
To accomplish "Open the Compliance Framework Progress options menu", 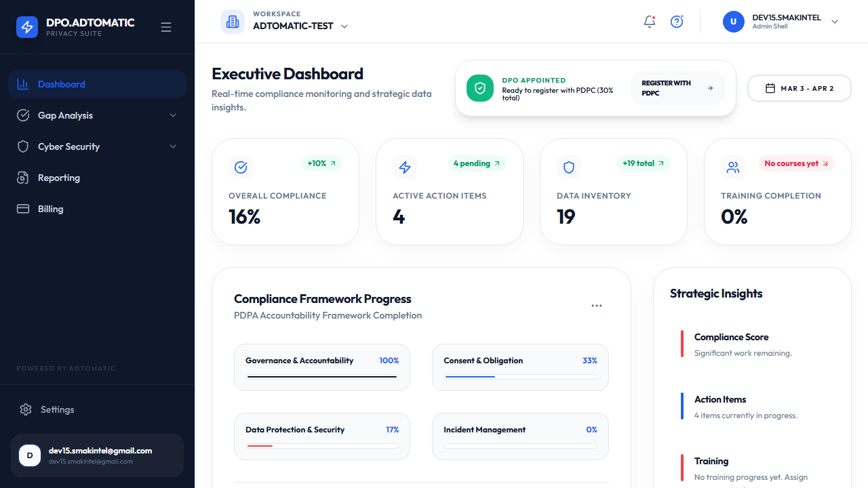I will point(597,305).
